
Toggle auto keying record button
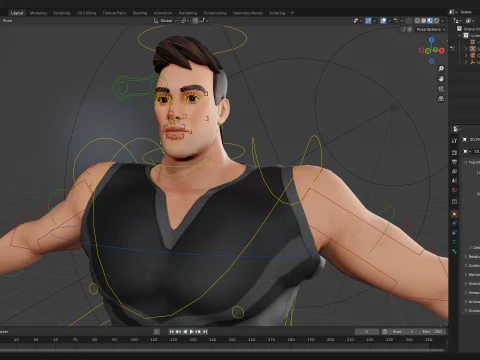pyautogui.click(x=156, y=332)
